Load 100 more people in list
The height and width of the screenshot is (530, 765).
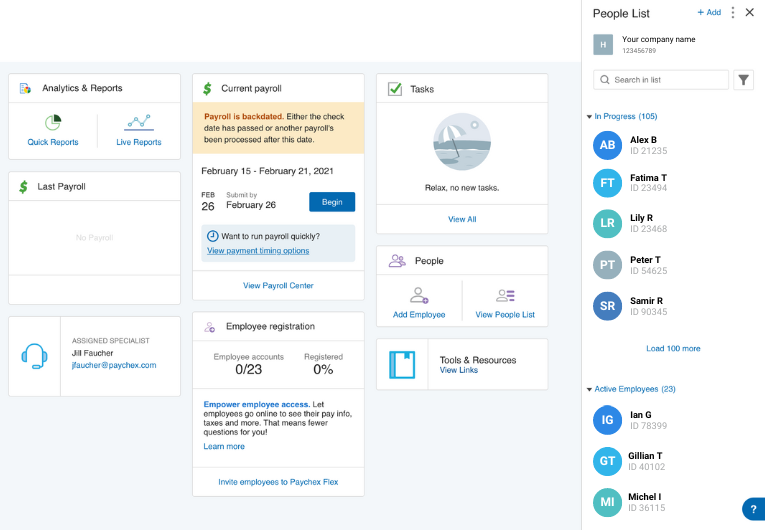(673, 349)
